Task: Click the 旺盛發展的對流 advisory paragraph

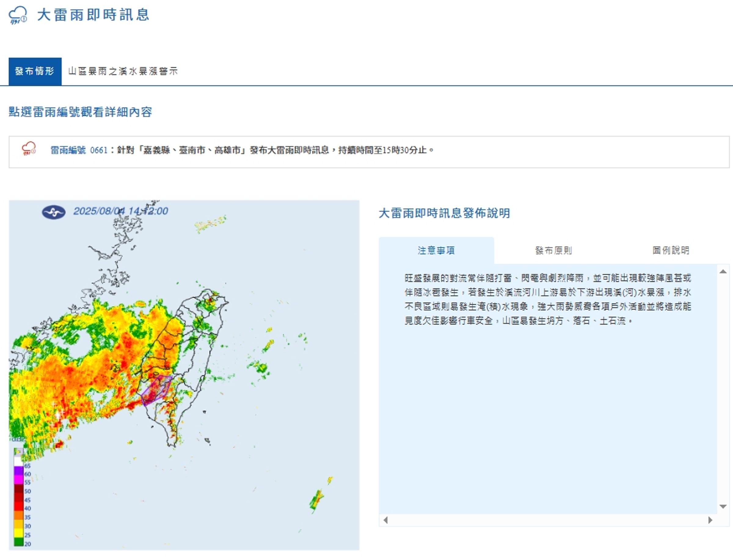Action: click(548, 299)
